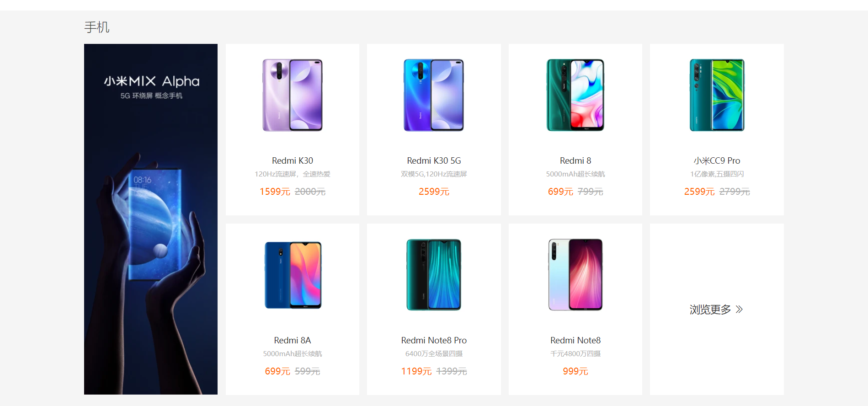Click the Redmi 8A phone image

coord(293,275)
